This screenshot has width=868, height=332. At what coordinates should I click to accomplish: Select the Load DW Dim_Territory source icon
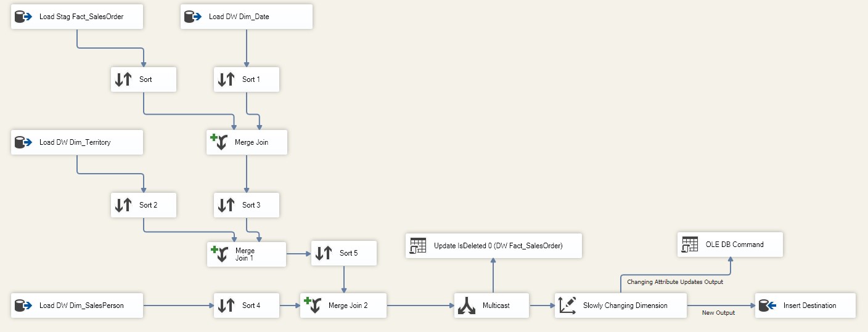pyautogui.click(x=23, y=142)
